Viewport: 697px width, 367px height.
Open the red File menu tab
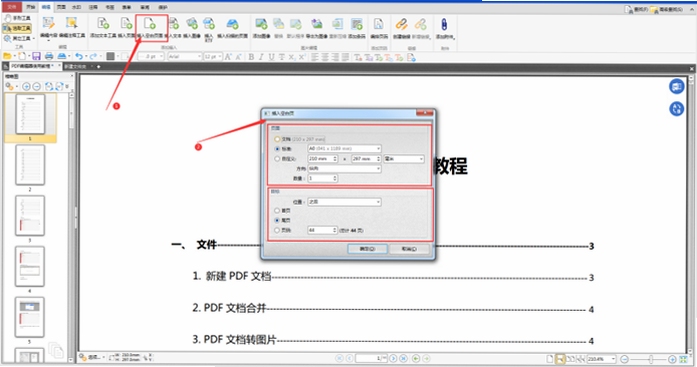coord(12,7)
